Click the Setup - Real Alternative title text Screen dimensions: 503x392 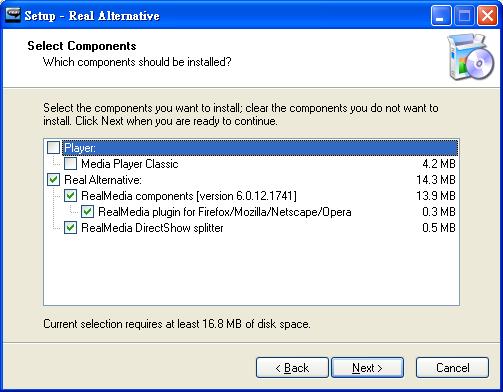(92, 16)
